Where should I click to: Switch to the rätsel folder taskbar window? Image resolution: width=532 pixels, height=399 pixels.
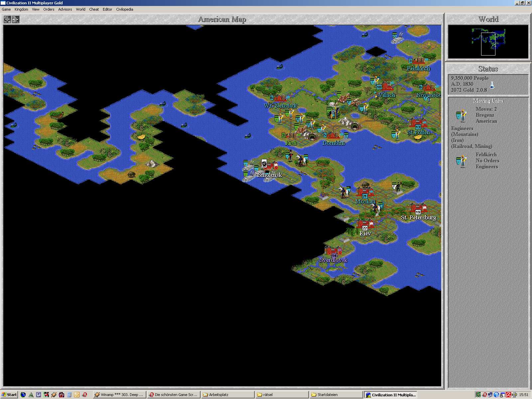coord(282,395)
